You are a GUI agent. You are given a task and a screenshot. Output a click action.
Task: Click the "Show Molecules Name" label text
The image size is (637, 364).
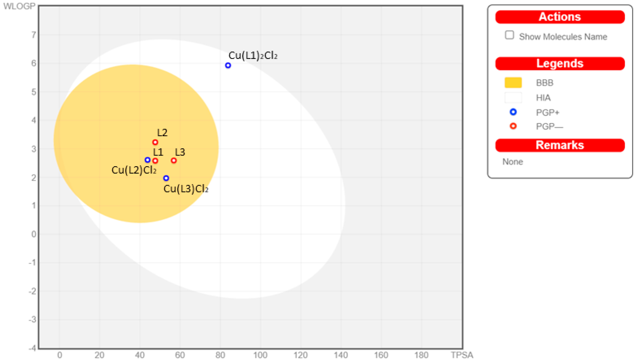click(x=563, y=37)
